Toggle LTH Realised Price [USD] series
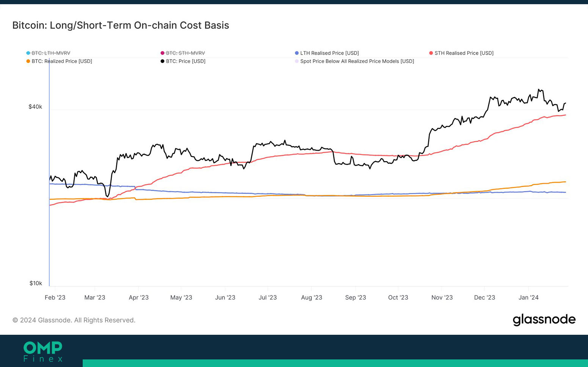The width and height of the screenshot is (588, 367). (x=327, y=53)
